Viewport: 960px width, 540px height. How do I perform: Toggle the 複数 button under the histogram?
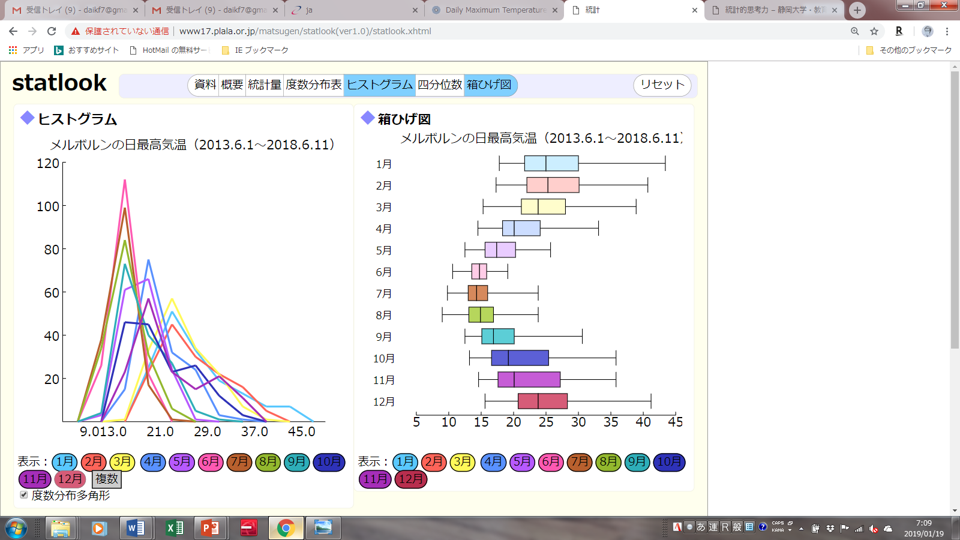tap(106, 479)
